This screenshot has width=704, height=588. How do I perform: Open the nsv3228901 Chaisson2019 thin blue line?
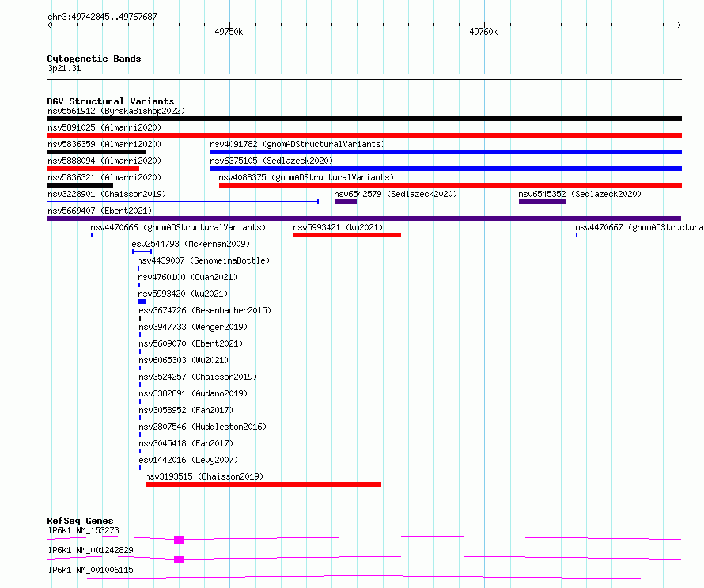tap(183, 202)
